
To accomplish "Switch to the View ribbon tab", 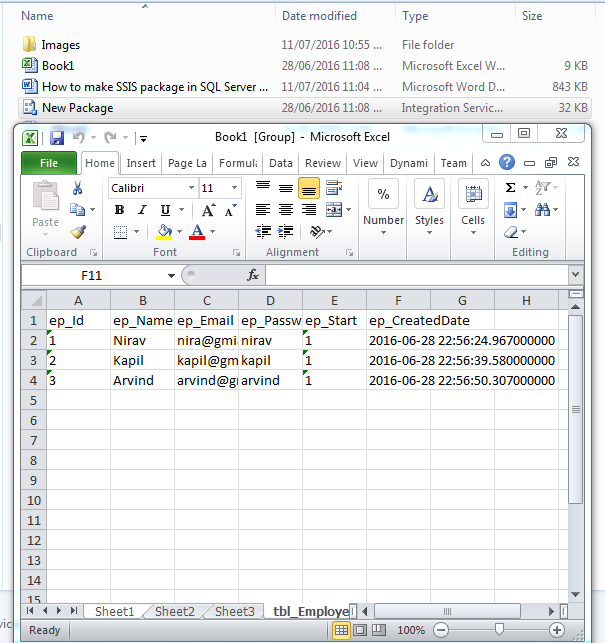I will [365, 163].
